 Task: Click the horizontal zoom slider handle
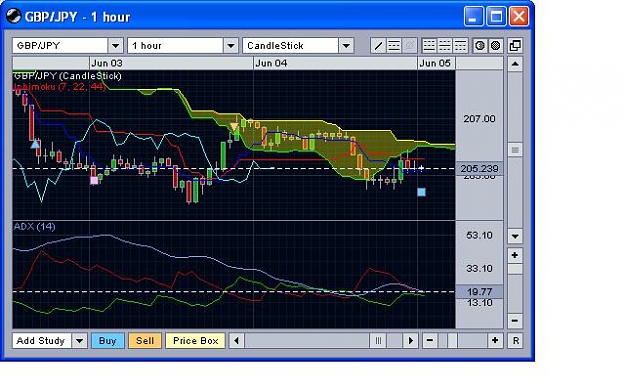click(453, 341)
